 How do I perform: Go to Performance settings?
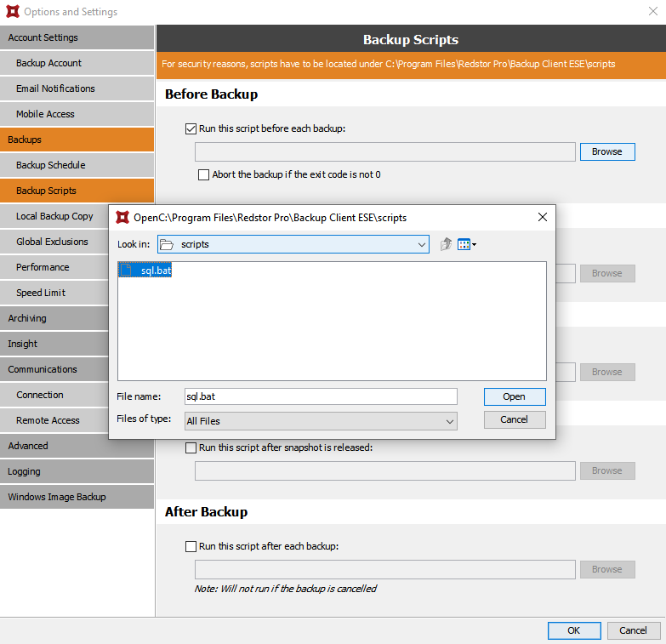[x=54, y=267]
